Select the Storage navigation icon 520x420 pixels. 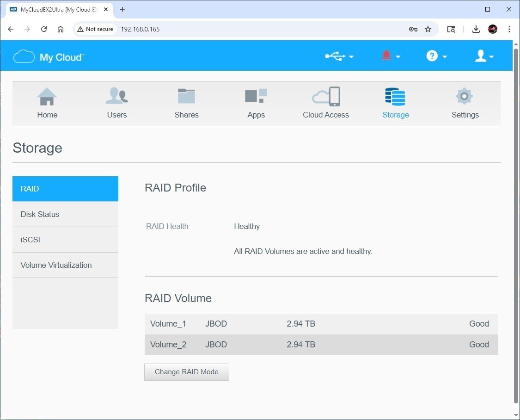[395, 97]
